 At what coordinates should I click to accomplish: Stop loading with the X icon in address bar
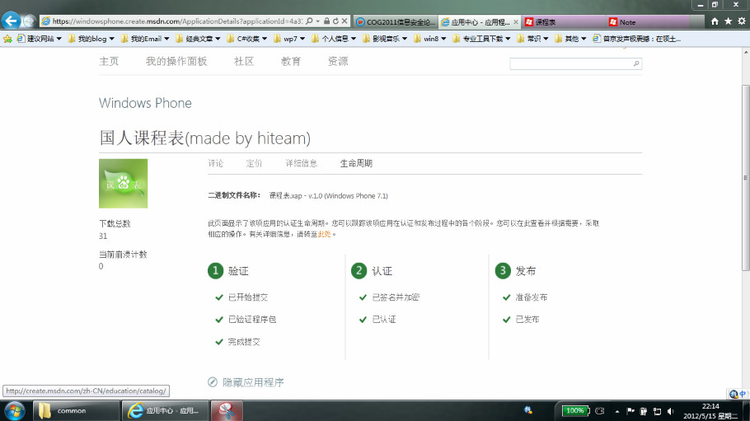[x=344, y=21]
